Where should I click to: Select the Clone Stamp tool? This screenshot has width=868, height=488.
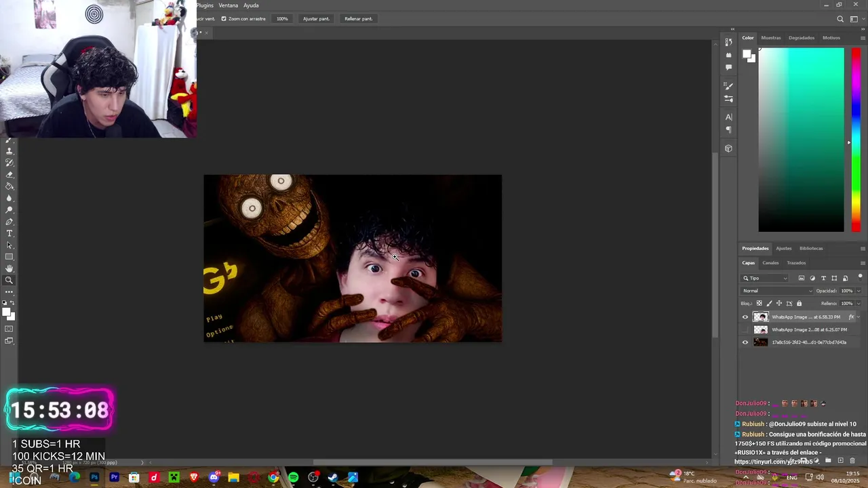click(x=9, y=150)
